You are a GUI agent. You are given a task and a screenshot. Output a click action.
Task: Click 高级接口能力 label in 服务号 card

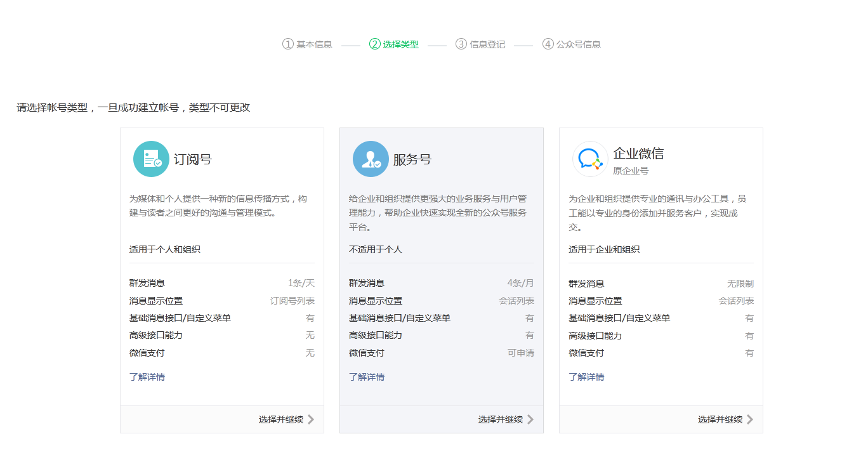[376, 335]
